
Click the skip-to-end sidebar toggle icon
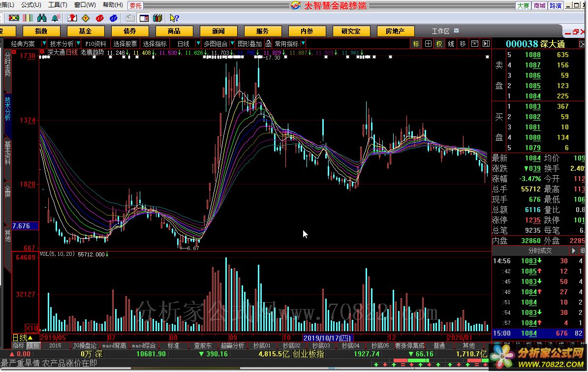point(486,44)
